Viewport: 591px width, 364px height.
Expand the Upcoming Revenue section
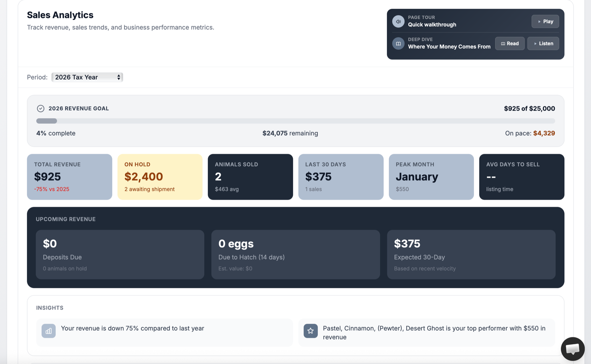[x=66, y=219]
